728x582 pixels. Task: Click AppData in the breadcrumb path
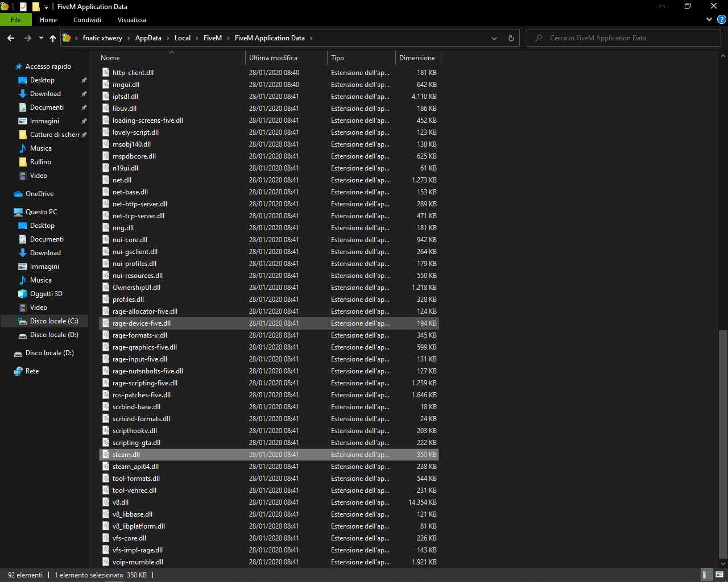coord(148,38)
